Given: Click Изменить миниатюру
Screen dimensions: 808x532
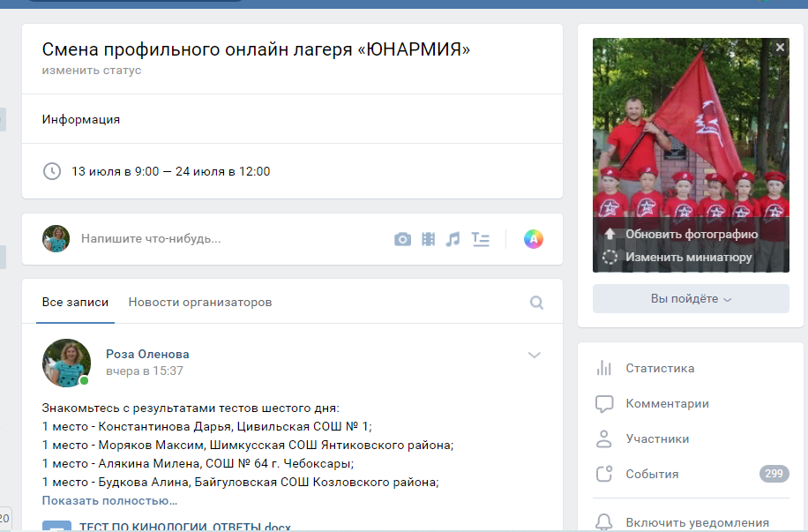Looking at the screenshot, I should 689,257.
